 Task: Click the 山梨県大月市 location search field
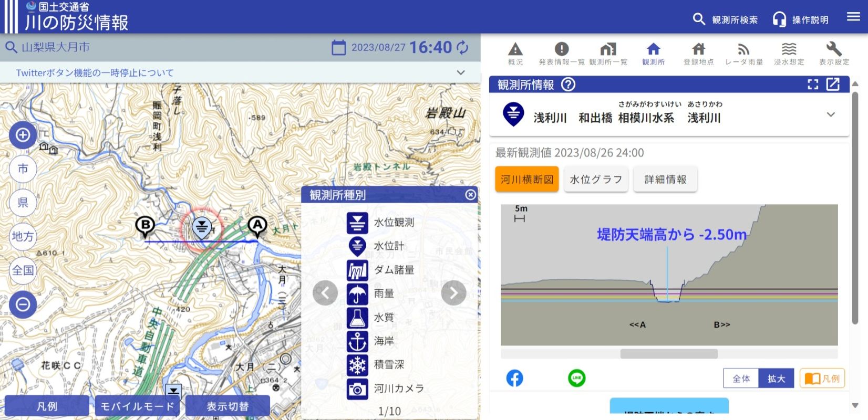158,47
